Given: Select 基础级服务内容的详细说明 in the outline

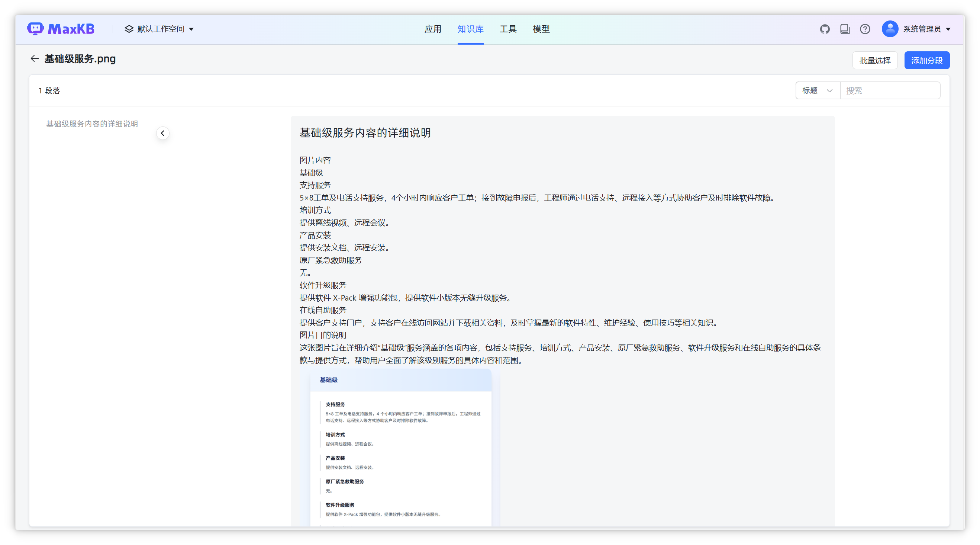Looking at the screenshot, I should pyautogui.click(x=92, y=124).
